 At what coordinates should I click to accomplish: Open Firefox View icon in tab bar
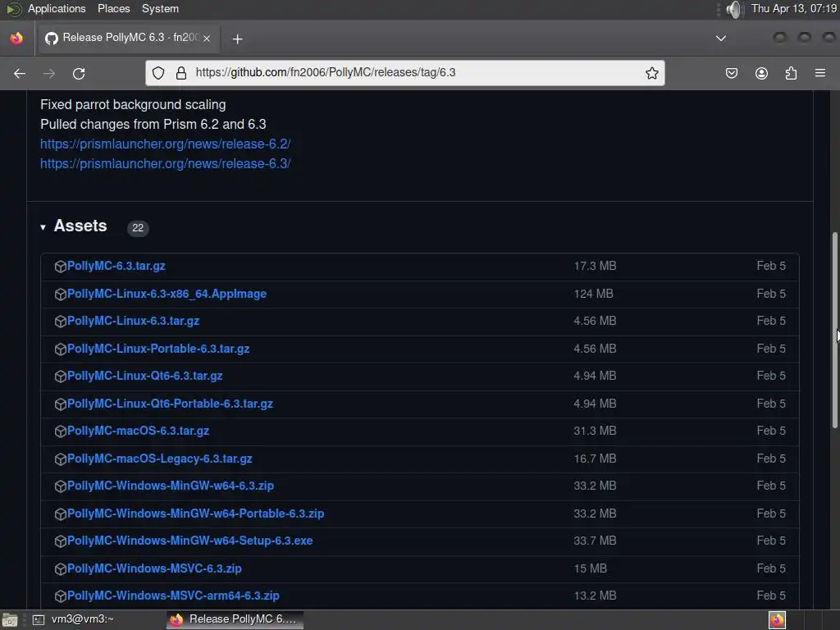coord(16,38)
